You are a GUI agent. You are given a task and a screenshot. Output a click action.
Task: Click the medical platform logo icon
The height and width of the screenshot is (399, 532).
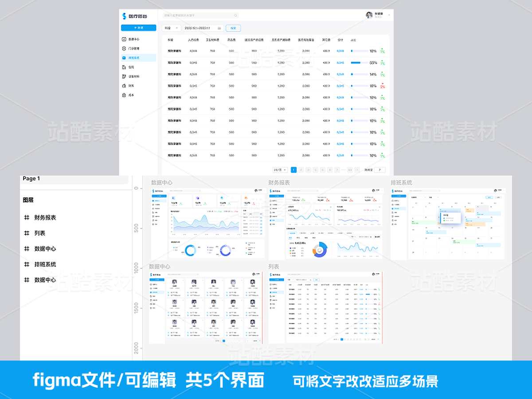point(124,16)
